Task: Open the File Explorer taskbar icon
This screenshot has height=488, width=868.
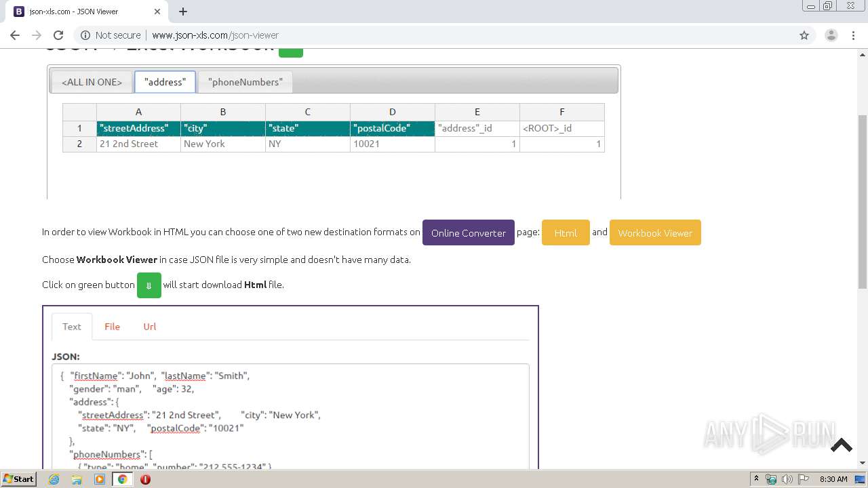Action: tap(77, 479)
